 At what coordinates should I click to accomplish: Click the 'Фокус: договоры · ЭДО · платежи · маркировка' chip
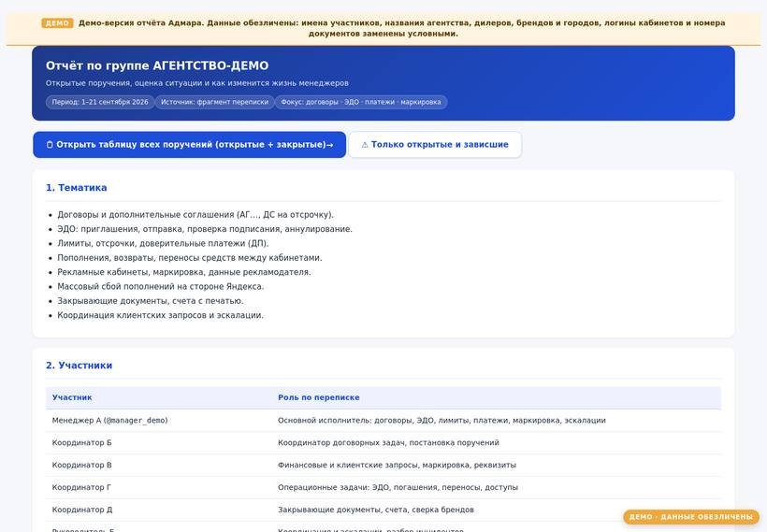pos(361,102)
